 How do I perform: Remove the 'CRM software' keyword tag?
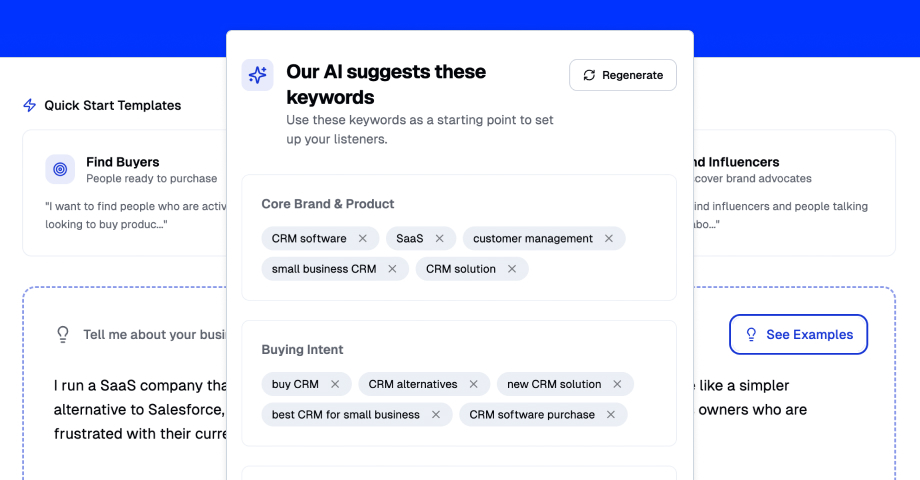pos(362,239)
